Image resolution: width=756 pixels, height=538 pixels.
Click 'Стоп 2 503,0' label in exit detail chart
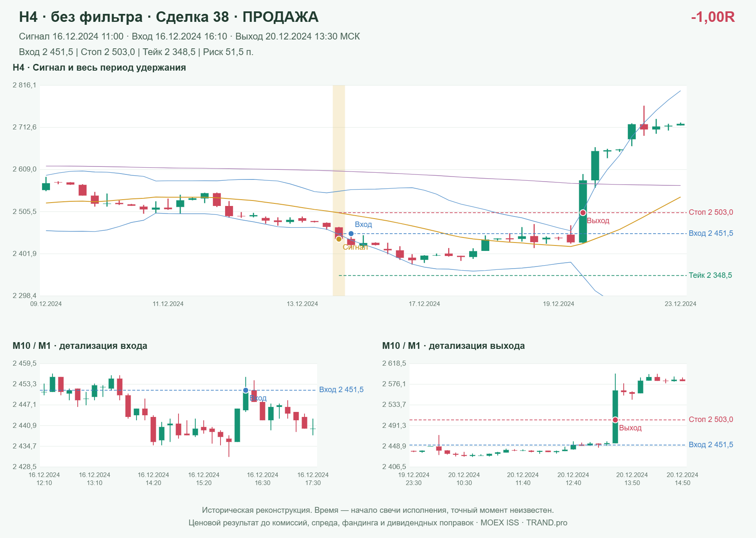click(x=711, y=419)
